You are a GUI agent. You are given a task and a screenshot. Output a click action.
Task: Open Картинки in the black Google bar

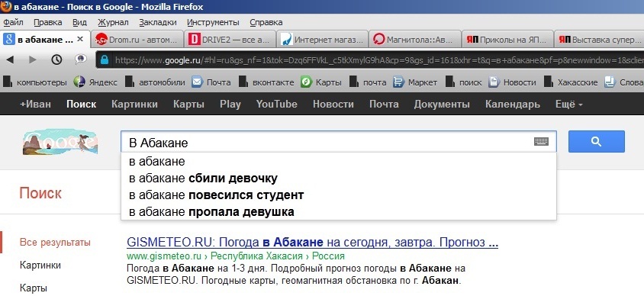coord(134,105)
